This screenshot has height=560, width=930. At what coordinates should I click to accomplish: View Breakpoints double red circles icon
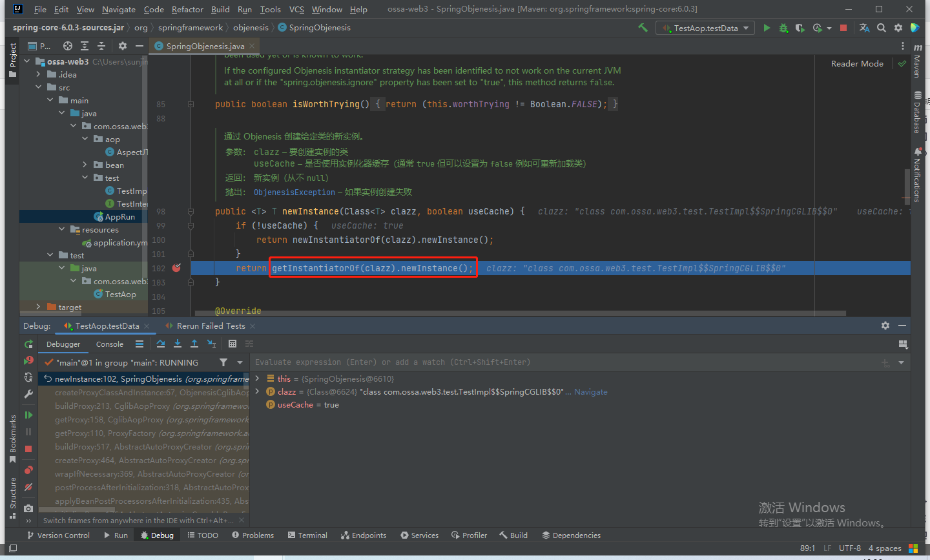(28, 470)
